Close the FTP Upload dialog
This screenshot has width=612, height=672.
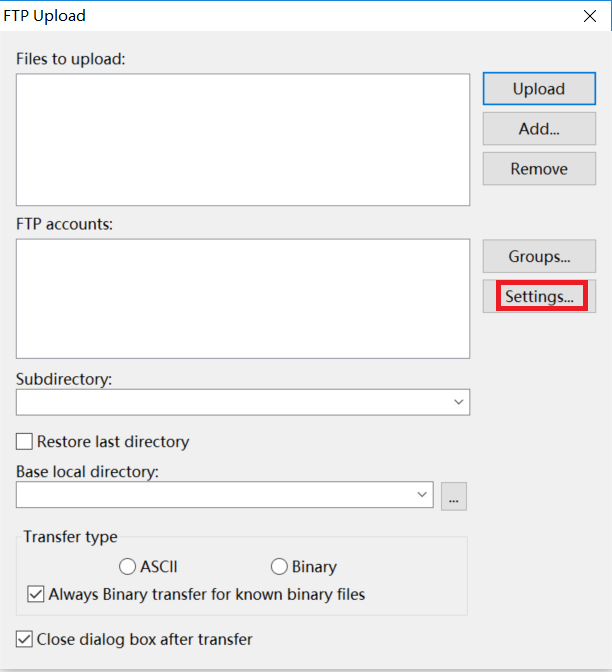(x=590, y=15)
